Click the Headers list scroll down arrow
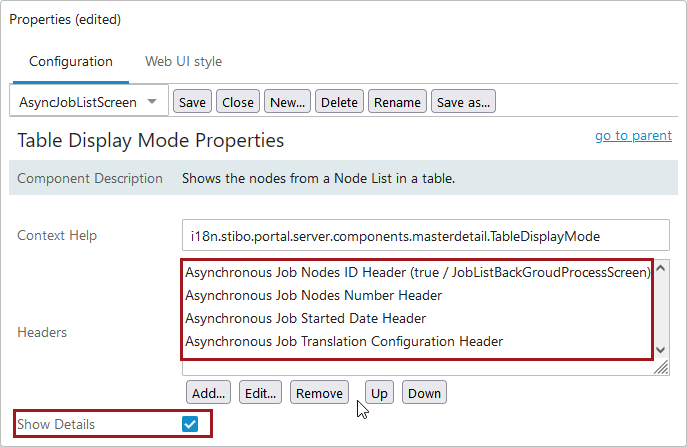Screen dimensions: 687x447 (661, 350)
